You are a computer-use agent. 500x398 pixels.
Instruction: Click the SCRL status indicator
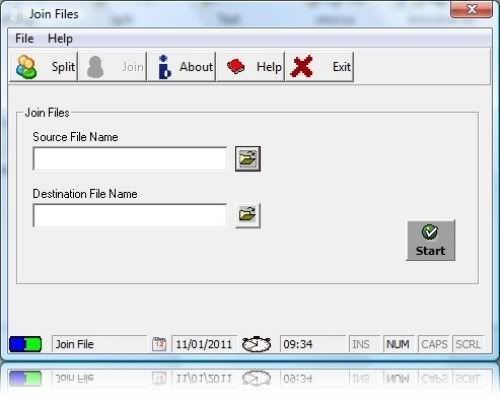pos(468,344)
